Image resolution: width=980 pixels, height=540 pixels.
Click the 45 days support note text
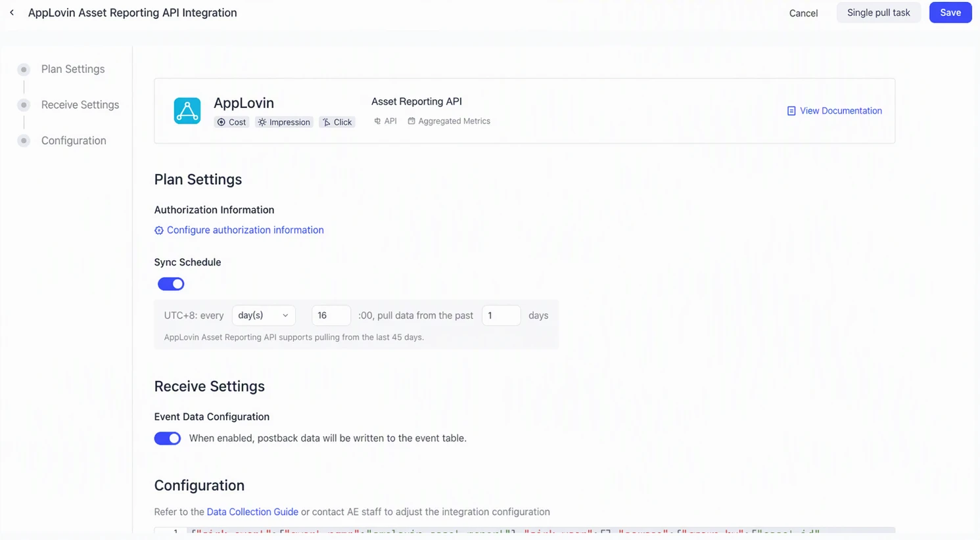294,337
